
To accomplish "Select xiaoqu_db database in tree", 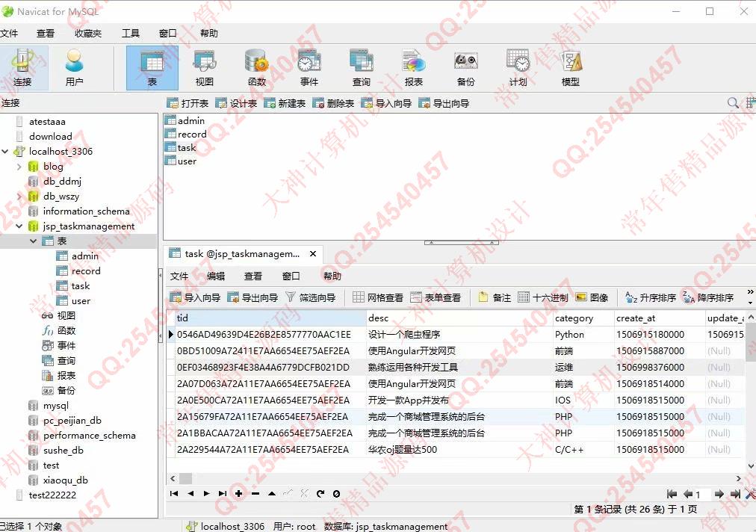I will [x=66, y=480].
